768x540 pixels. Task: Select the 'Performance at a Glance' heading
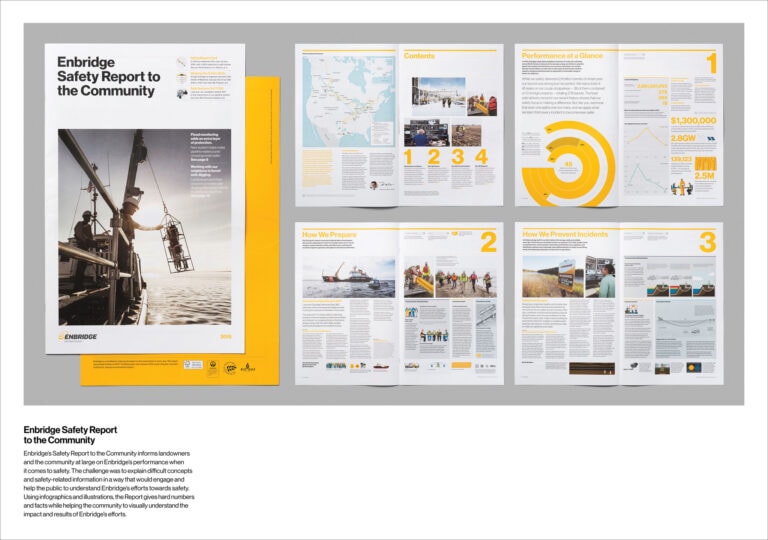point(562,56)
